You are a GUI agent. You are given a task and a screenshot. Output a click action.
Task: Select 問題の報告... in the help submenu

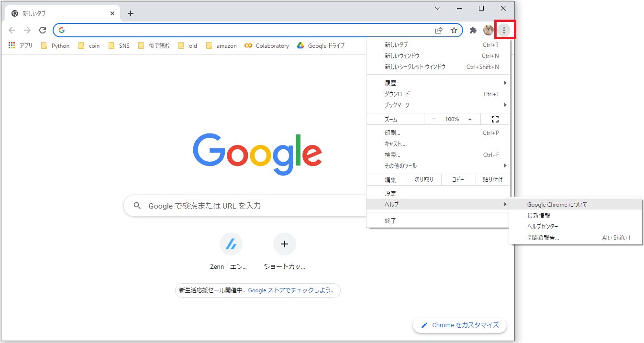click(576, 238)
